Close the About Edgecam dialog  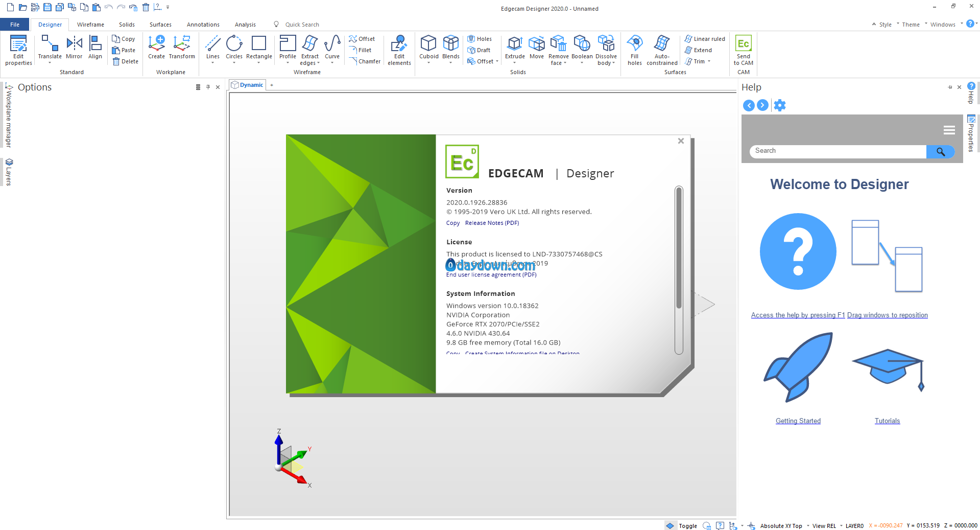tap(681, 141)
